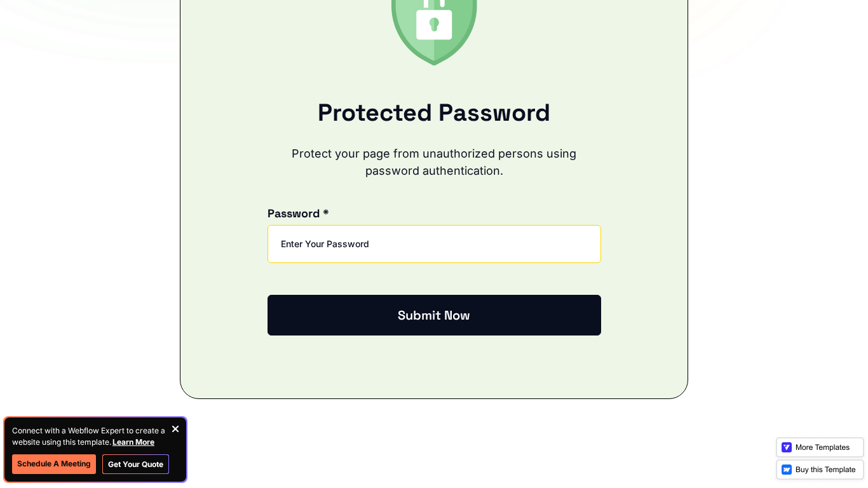This screenshot has height=488, width=868.
Task: Click the green shield lock icon
Action: pos(434,30)
